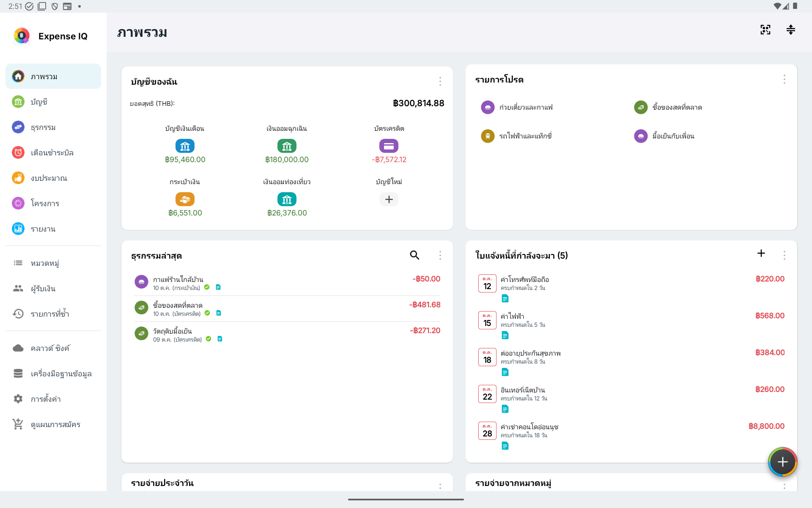Open note icon of ค่าไฟฟ้า bill
The image size is (812, 508).
coord(505,335)
